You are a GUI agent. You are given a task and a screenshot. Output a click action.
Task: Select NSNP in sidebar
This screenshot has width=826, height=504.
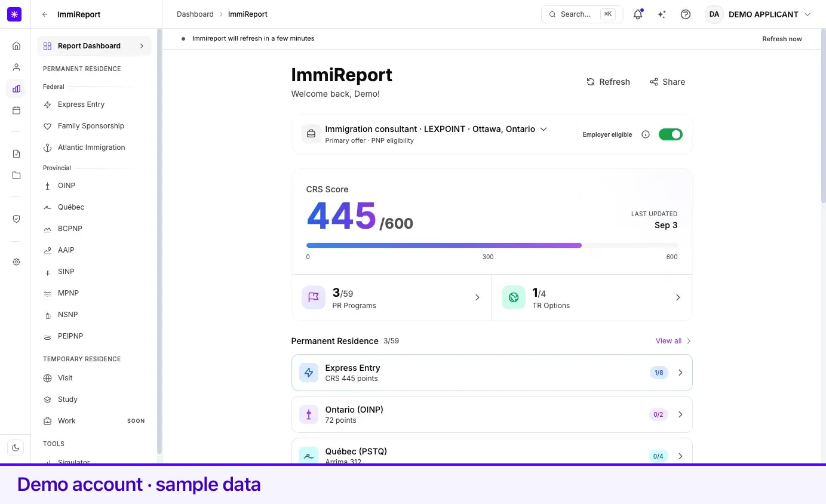pyautogui.click(x=94, y=315)
